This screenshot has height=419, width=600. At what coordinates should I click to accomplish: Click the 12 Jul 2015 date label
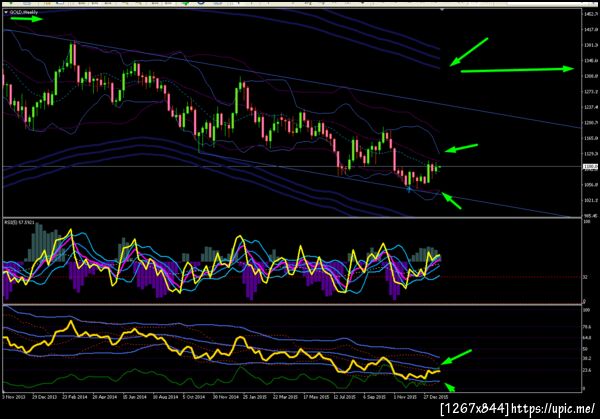click(x=345, y=397)
